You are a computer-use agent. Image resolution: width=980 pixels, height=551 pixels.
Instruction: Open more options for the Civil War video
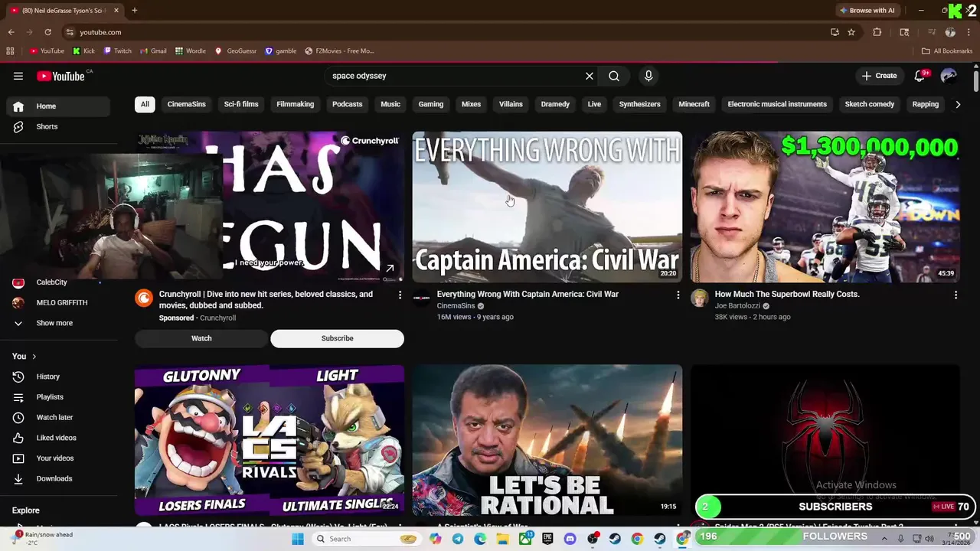tap(678, 295)
